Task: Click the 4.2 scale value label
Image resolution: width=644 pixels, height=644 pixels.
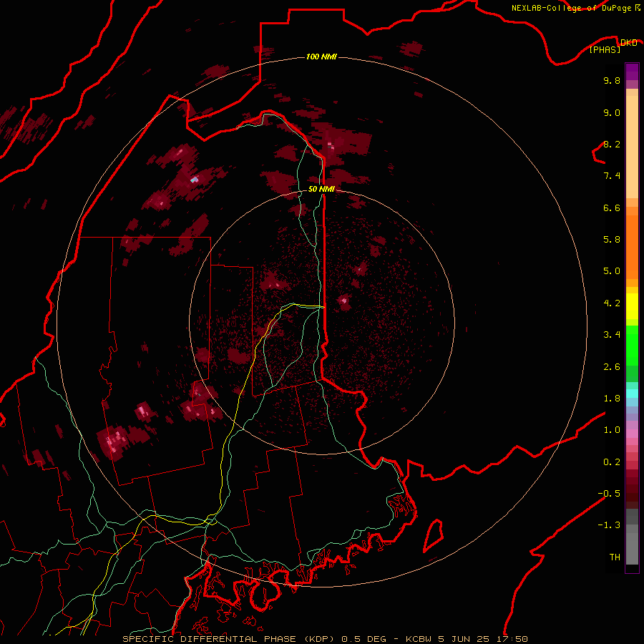Action: point(612,303)
